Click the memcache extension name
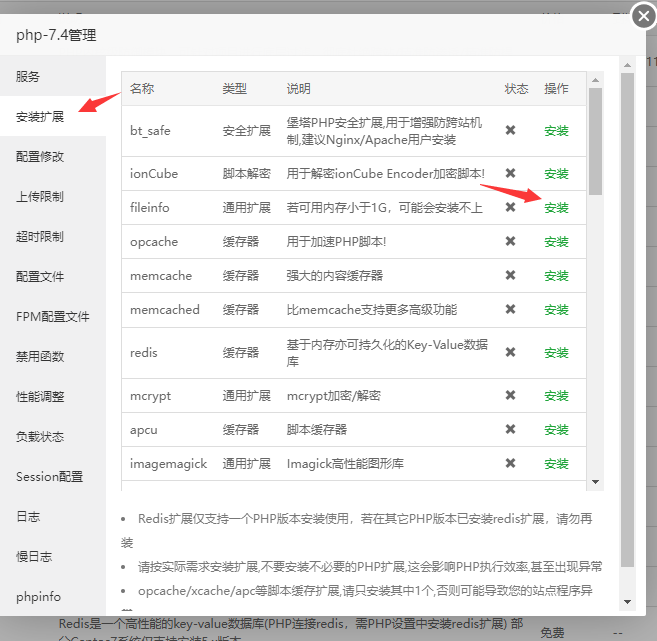This screenshot has height=641, width=657. pyautogui.click(x=161, y=276)
